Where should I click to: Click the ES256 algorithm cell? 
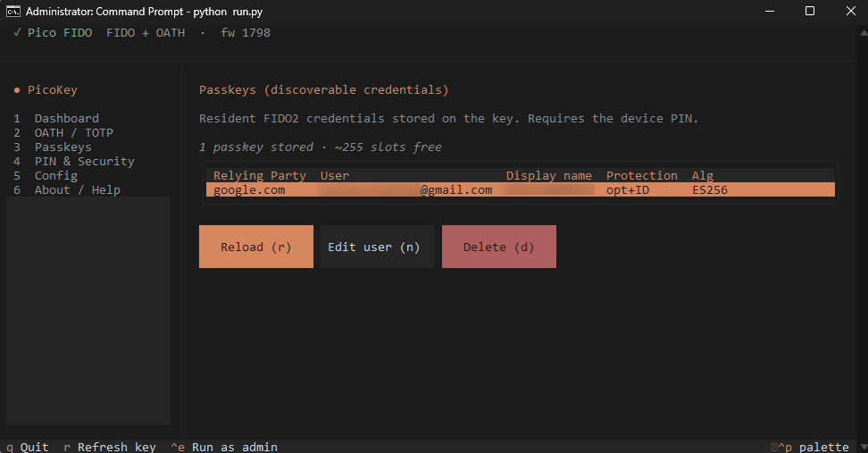click(710, 190)
